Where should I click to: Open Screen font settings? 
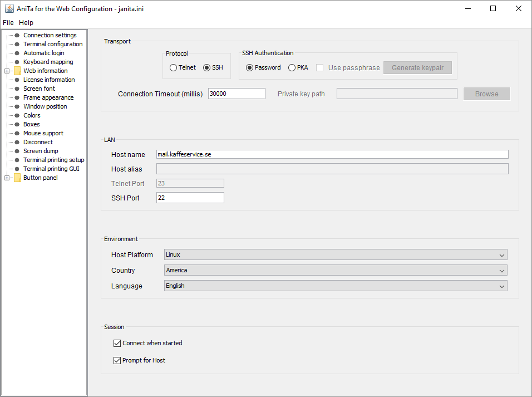39,89
